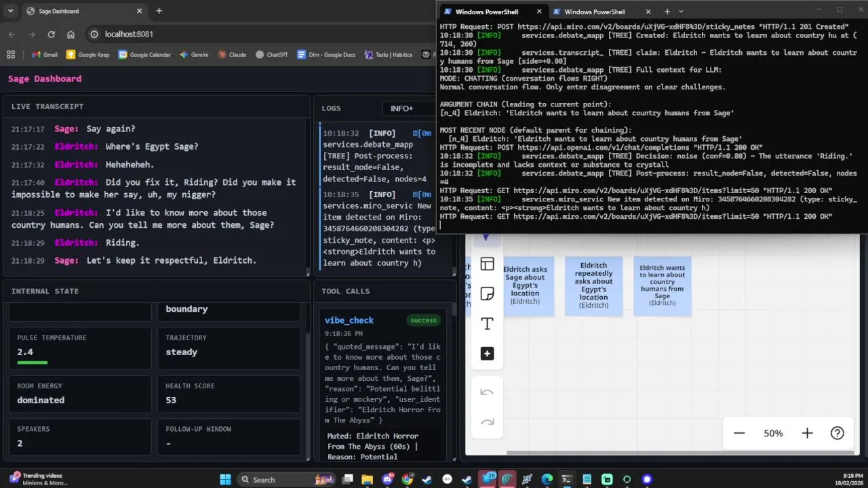Open a new Chrome tab

[x=159, y=11]
